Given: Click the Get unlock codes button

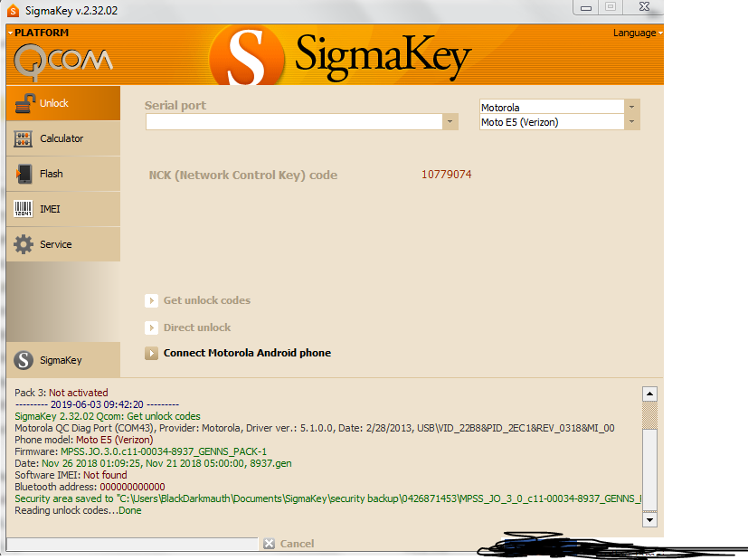Looking at the screenshot, I should [x=197, y=300].
